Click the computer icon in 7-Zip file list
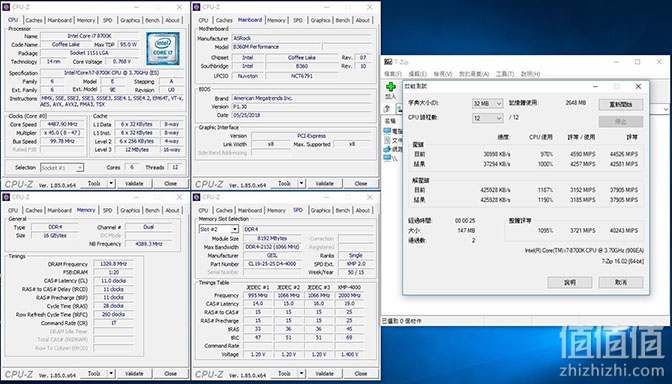672x384 pixels. point(388,131)
